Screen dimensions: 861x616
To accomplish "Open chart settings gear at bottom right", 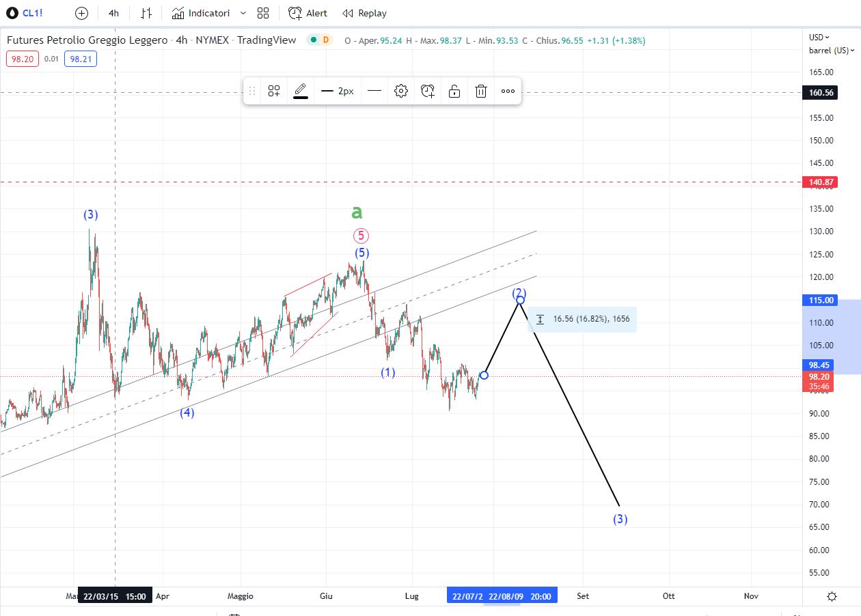I will 832,596.
